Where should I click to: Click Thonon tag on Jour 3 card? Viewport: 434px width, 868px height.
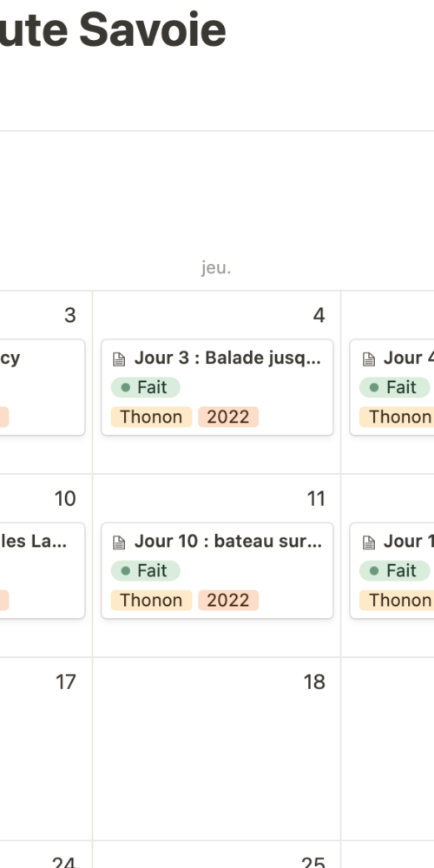pyautogui.click(x=151, y=417)
